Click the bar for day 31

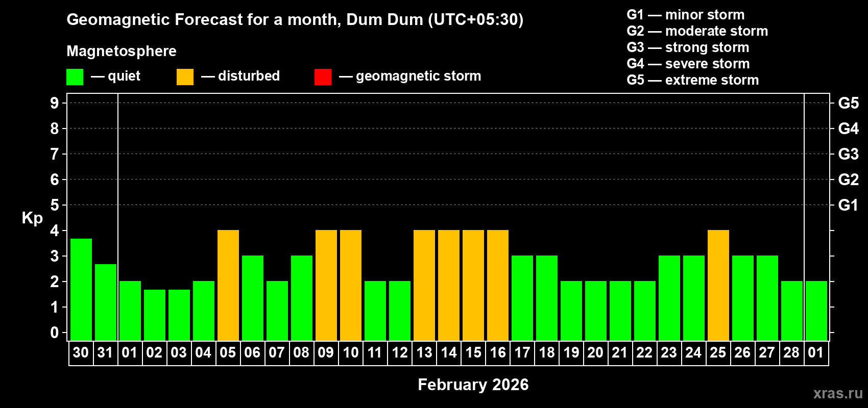coord(106,302)
